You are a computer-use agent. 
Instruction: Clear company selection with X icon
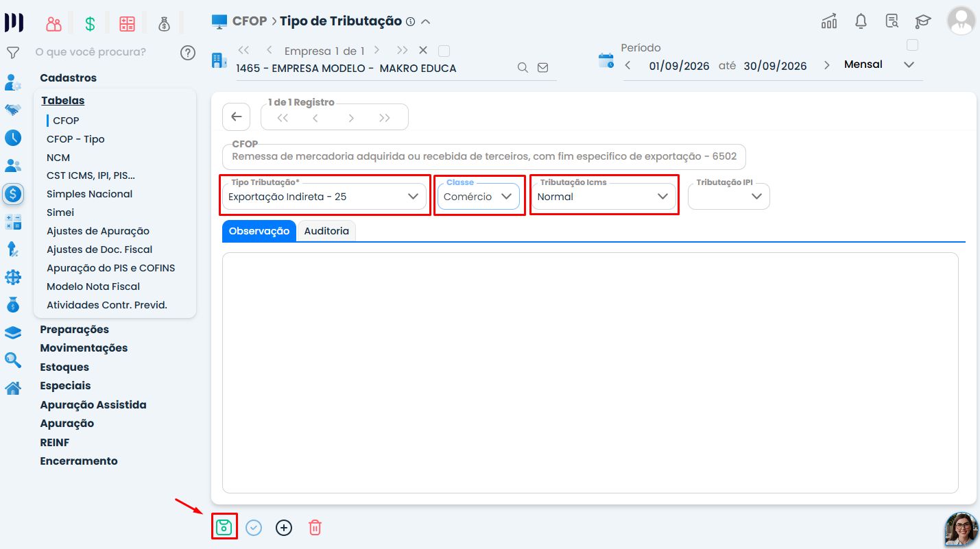pos(423,50)
